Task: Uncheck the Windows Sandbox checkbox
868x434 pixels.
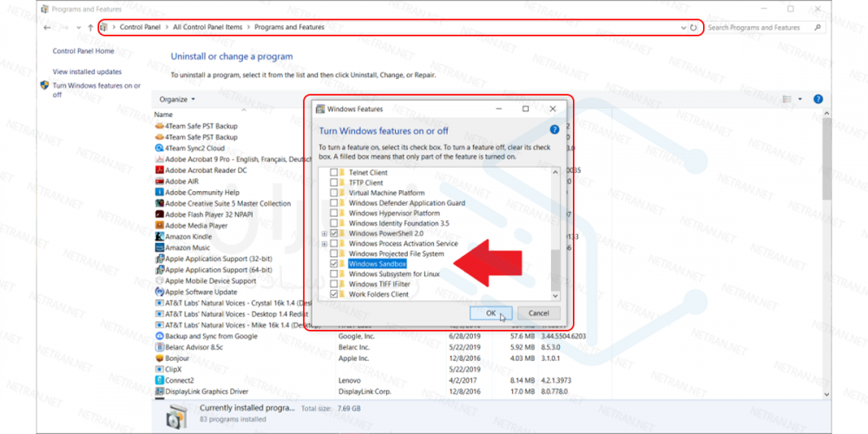Action: coord(334,264)
